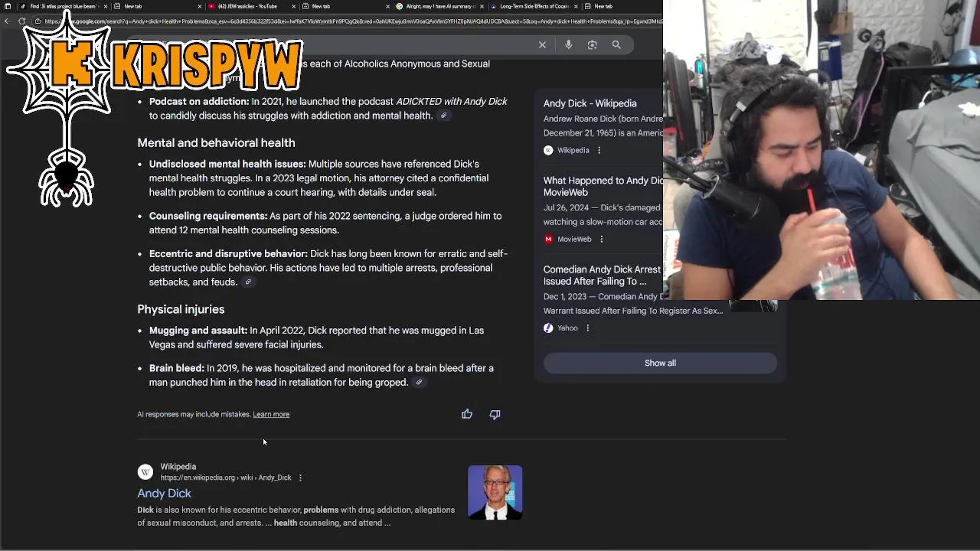Click 'Podcast on addiction:' bold text
This screenshot has height=551, width=980.
[x=199, y=102]
